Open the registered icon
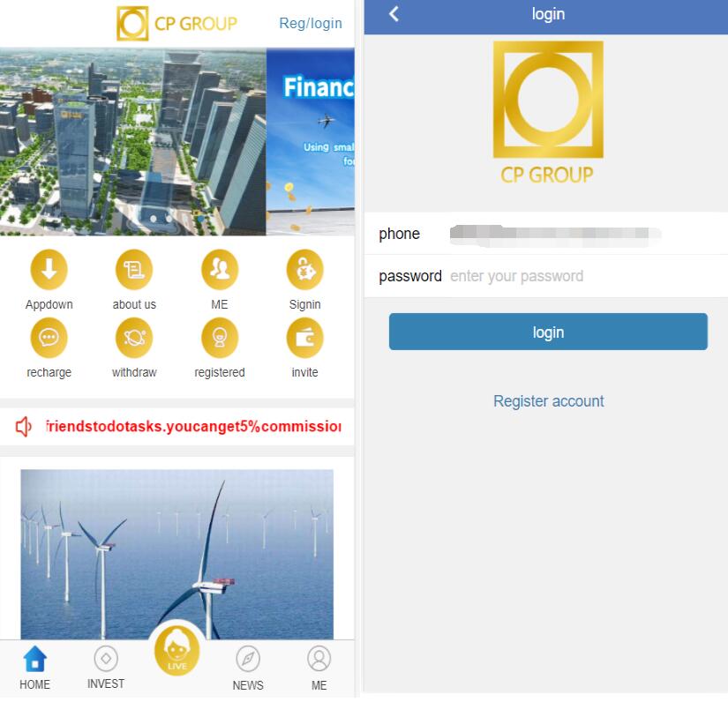728x702 pixels. pyautogui.click(x=220, y=338)
